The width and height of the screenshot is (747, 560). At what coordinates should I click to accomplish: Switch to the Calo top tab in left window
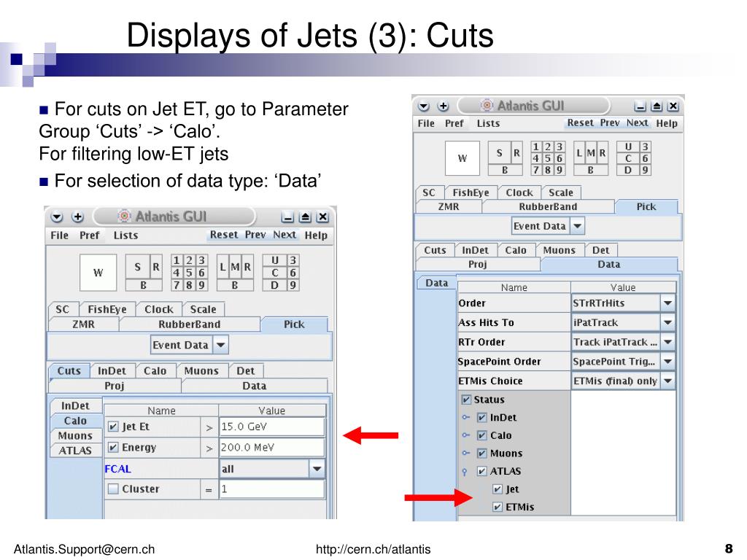pyautogui.click(x=155, y=371)
